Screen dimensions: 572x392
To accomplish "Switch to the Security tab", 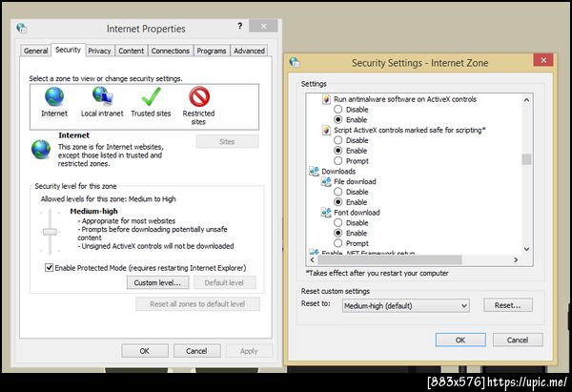I will (x=68, y=50).
